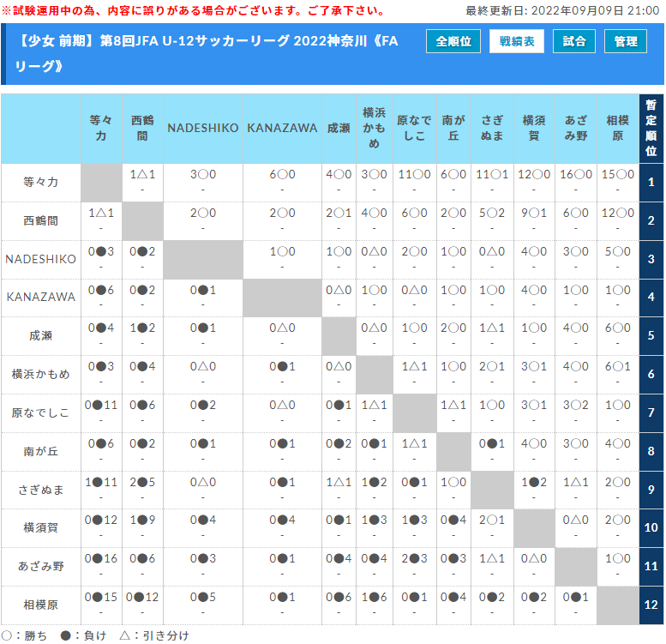Select the 南が丘 row header
The width and height of the screenshot is (666, 644).
(41, 452)
